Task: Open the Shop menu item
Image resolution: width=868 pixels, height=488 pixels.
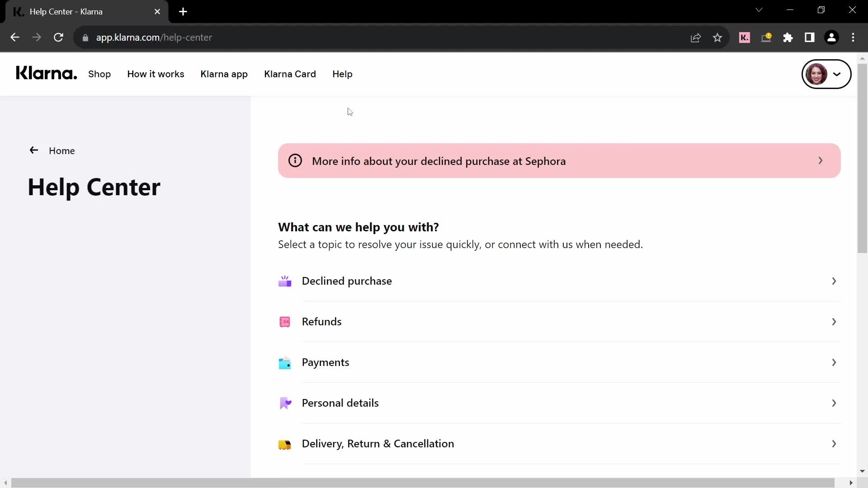Action: tap(99, 74)
